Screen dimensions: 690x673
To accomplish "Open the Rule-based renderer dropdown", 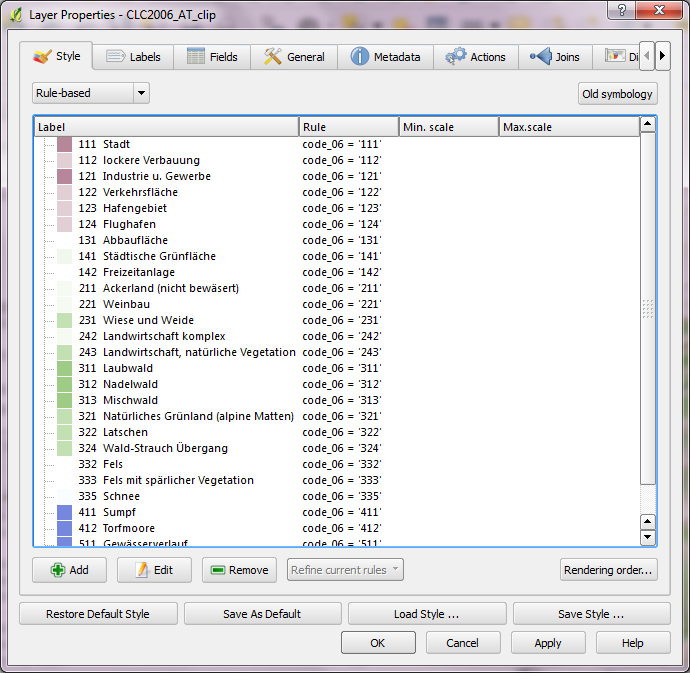I will 141,93.
